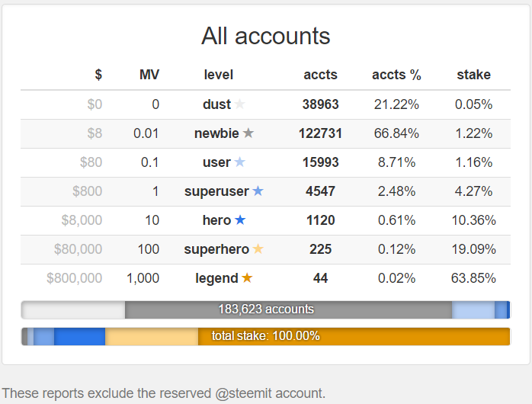Viewport: 532px width, 404px height.
Task: Click the gray star next to newbie
Action: pos(248,133)
